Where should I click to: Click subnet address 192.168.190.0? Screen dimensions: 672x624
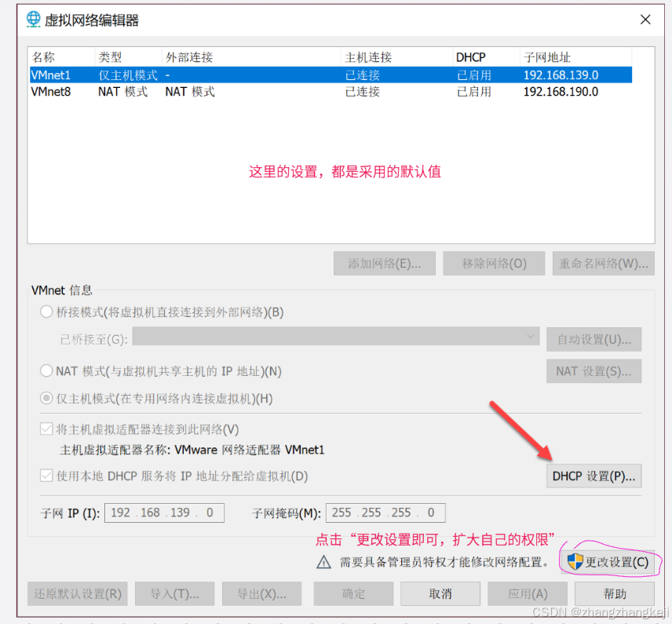(x=561, y=92)
